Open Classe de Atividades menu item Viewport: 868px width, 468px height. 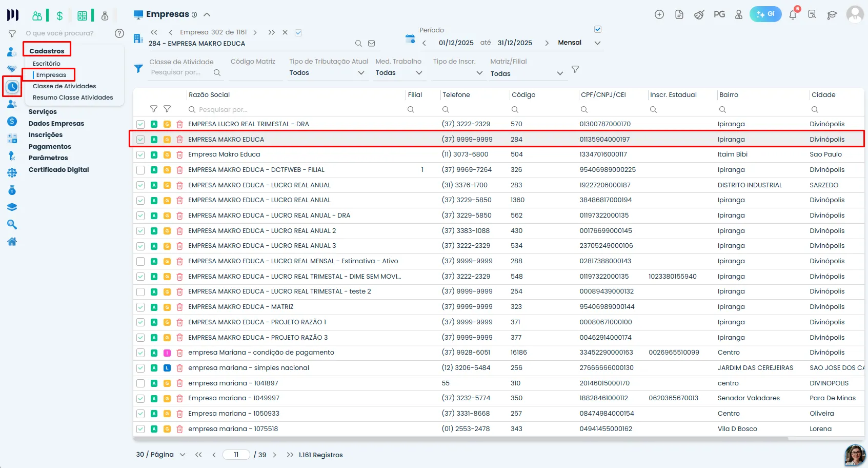(65, 86)
